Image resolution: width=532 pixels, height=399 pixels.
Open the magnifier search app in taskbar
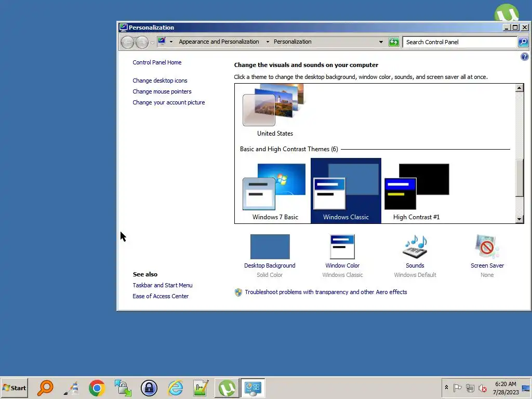pos(45,388)
